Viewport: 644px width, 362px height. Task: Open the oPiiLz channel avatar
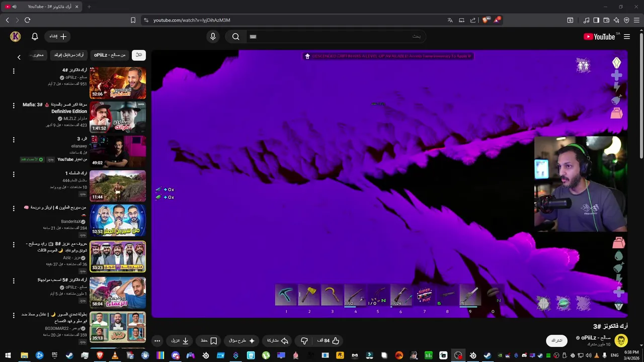click(x=621, y=340)
